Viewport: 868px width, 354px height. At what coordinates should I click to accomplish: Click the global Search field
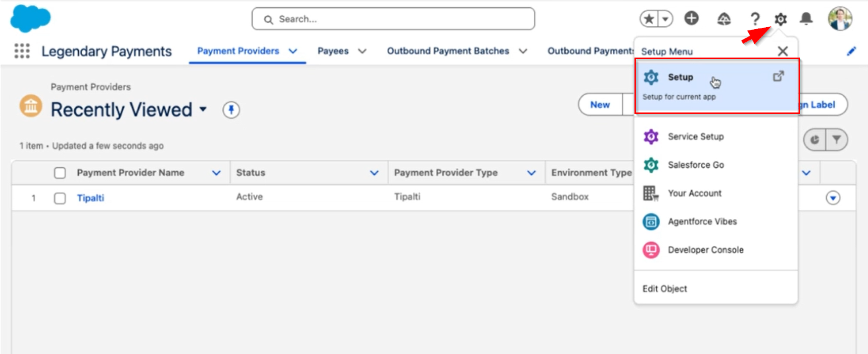393,19
